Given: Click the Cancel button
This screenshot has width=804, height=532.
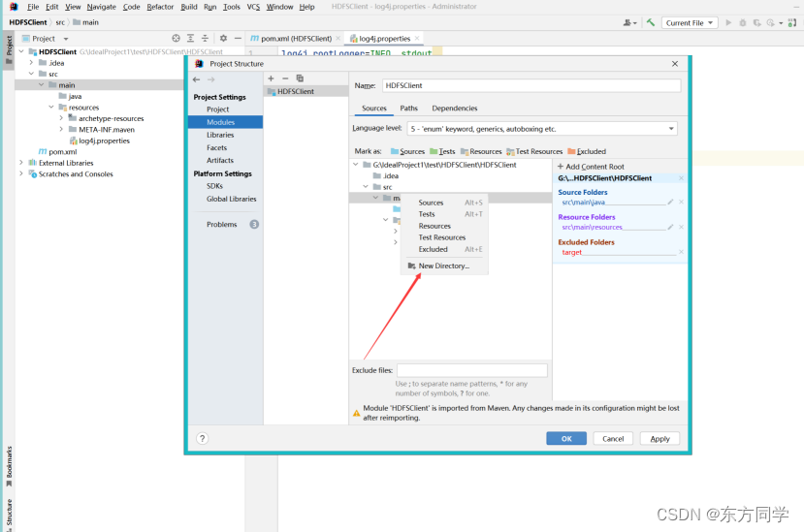Looking at the screenshot, I should click(613, 439).
